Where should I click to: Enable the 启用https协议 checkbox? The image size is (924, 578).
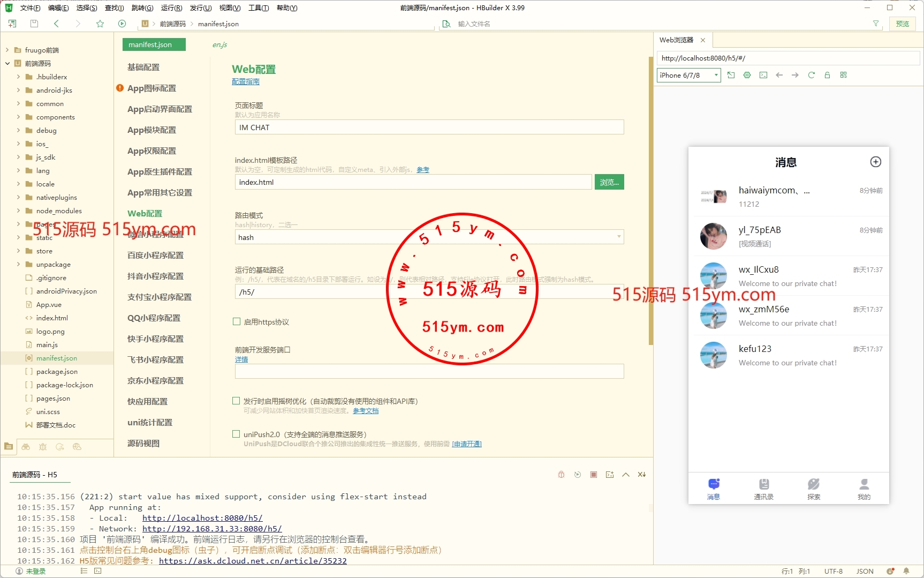click(237, 322)
